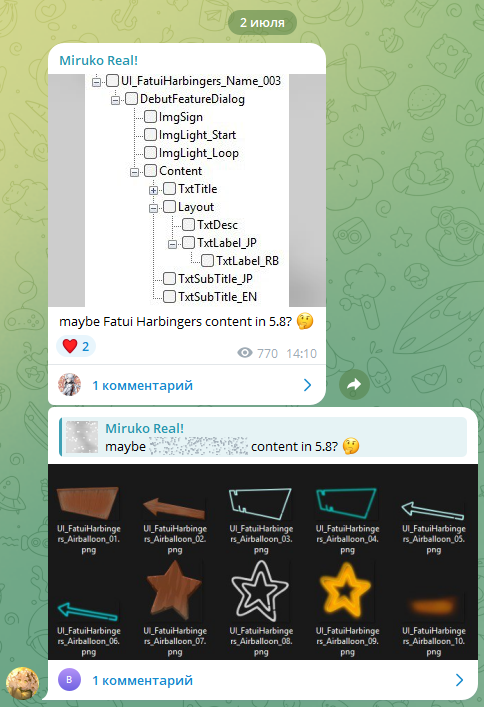The width and height of the screenshot is (484, 707).
Task: Click the purple B commenter avatar
Action: tap(69, 679)
